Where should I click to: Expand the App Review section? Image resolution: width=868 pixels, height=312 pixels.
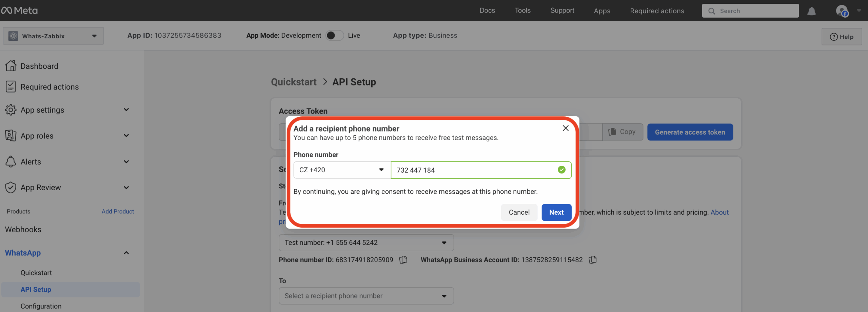126,188
